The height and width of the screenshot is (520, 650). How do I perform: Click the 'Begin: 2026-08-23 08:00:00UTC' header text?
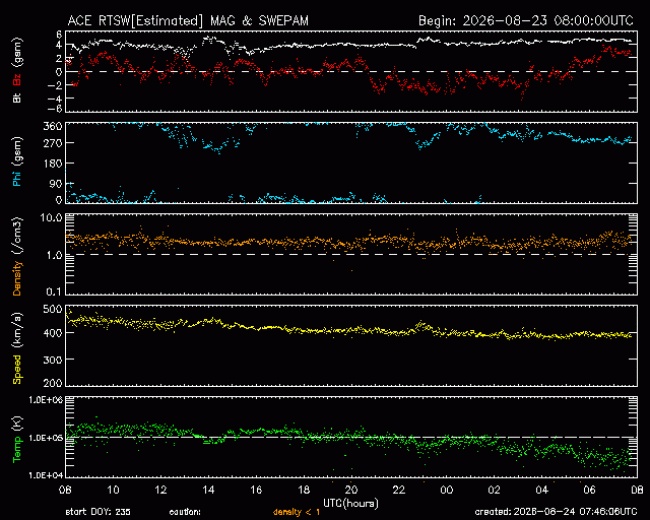526,21
